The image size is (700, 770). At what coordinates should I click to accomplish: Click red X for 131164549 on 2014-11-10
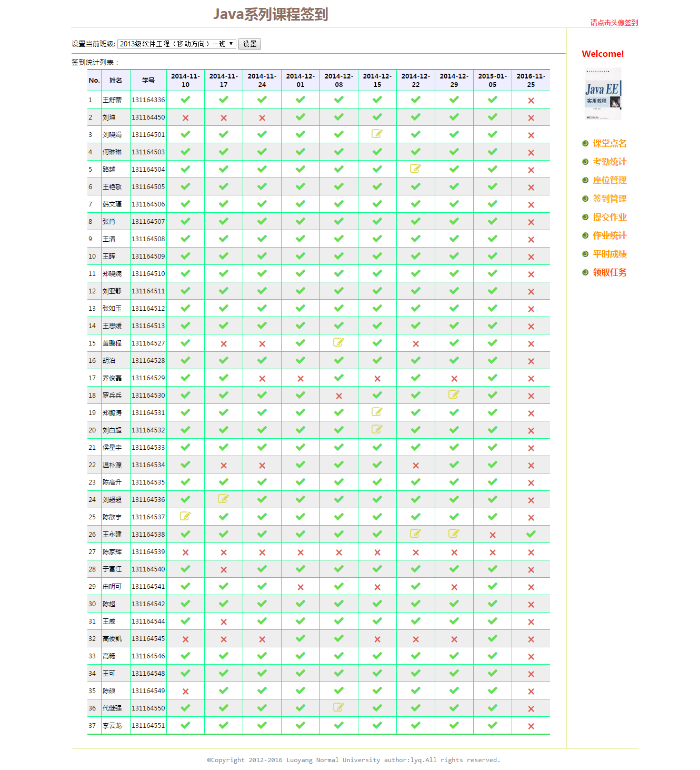[x=185, y=692]
